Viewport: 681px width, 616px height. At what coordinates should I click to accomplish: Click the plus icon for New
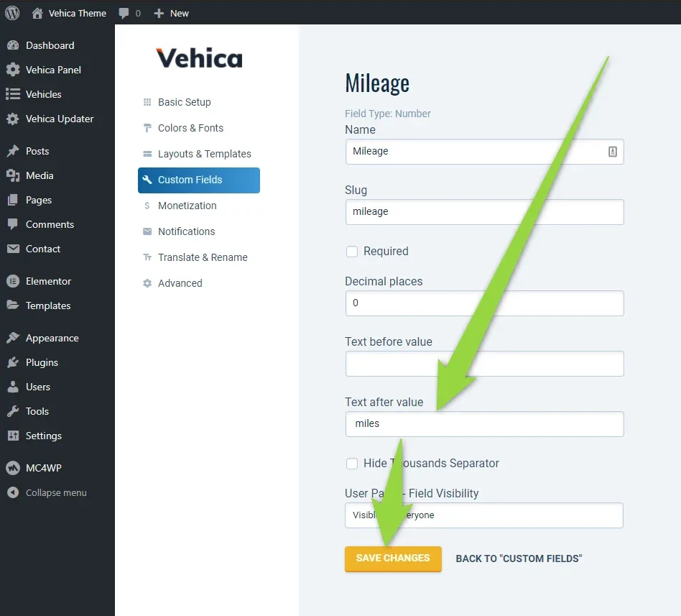coord(159,14)
